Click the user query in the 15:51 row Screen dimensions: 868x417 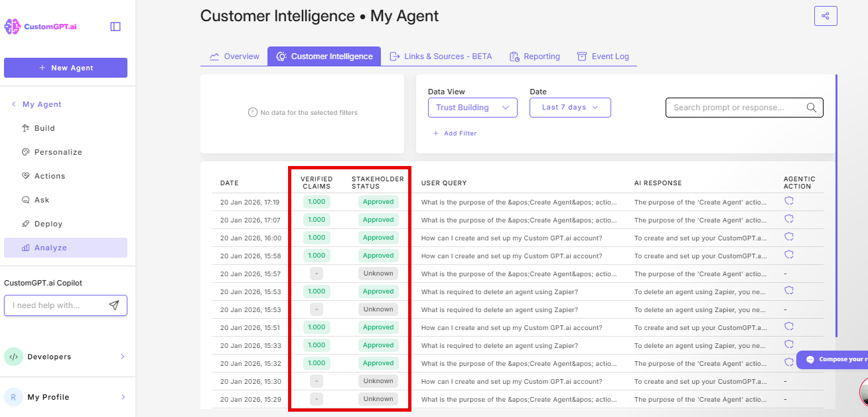[512, 327]
